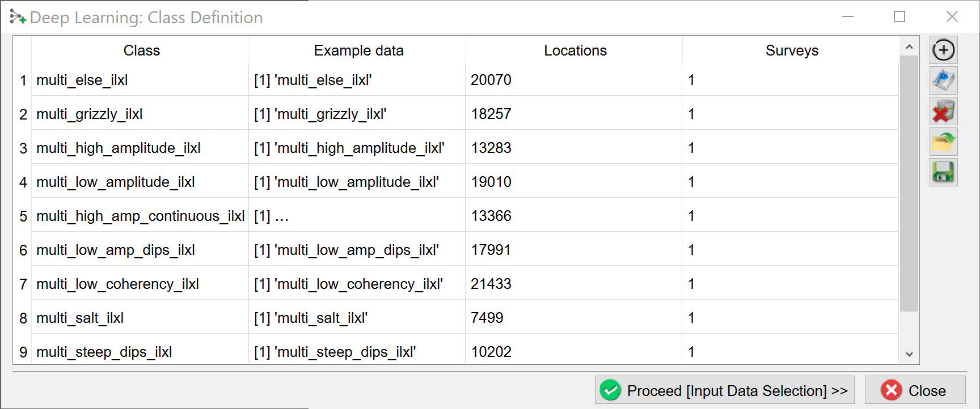Click the add class plus icon

click(x=943, y=50)
